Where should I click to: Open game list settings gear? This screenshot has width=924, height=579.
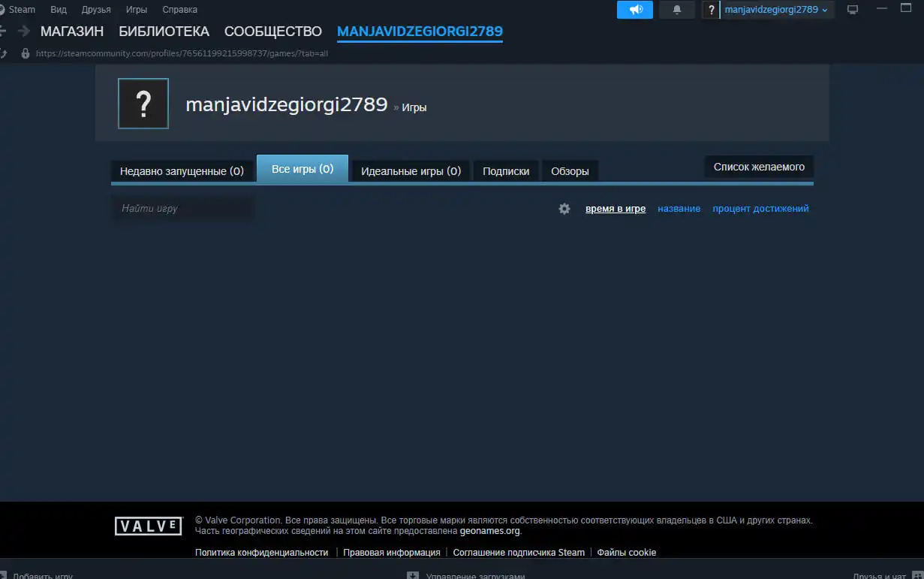click(564, 209)
